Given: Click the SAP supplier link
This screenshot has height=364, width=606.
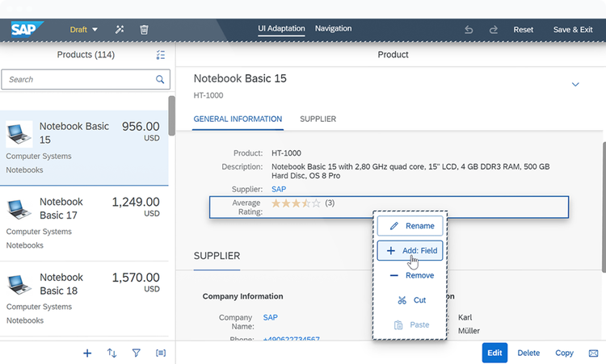Looking at the screenshot, I should 279,189.
